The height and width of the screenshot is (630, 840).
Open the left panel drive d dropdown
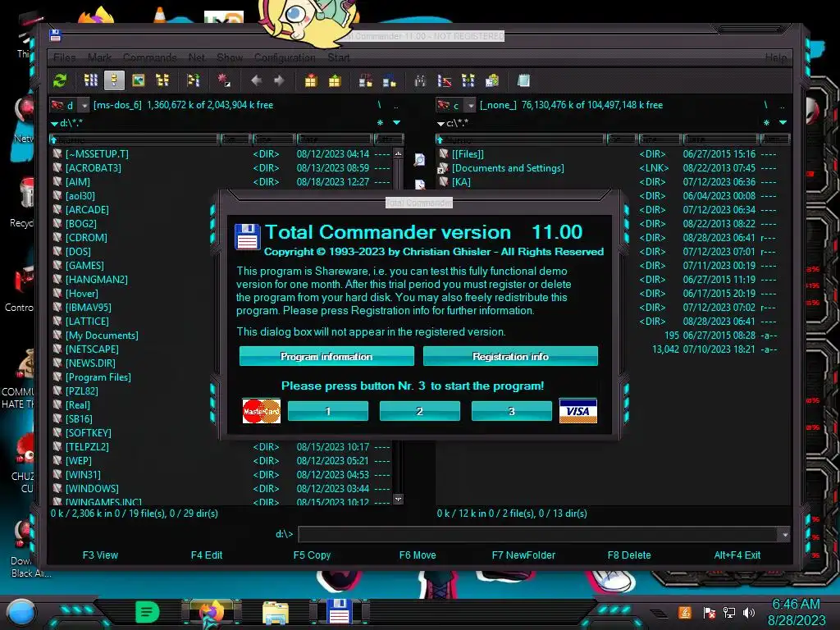click(84, 106)
